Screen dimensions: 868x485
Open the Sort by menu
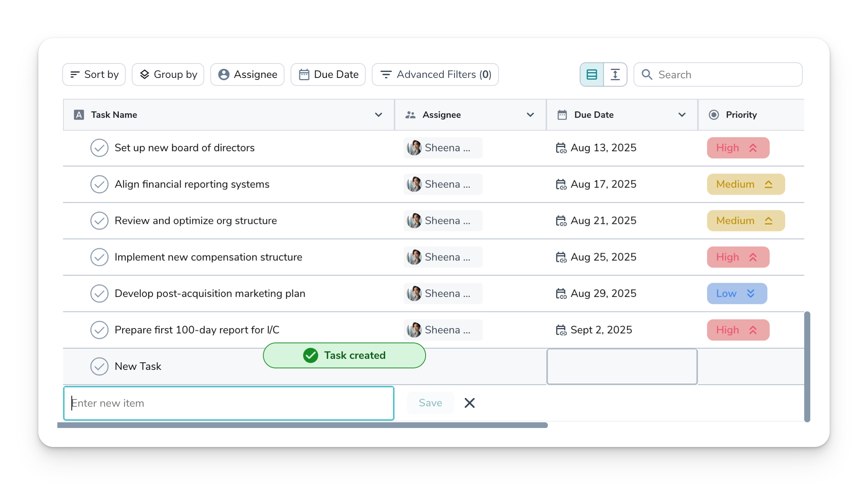[94, 74]
